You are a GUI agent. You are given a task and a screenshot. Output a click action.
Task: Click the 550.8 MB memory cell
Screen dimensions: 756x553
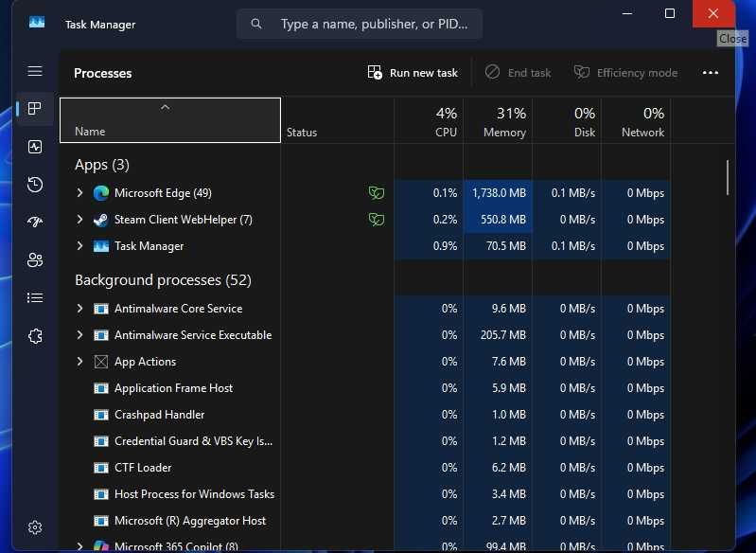(x=498, y=220)
